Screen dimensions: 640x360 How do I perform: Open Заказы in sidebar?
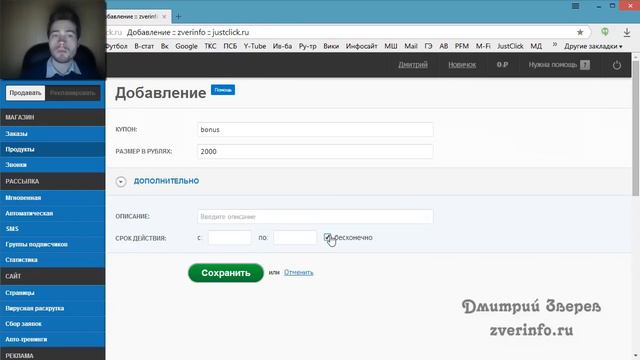coord(53,133)
